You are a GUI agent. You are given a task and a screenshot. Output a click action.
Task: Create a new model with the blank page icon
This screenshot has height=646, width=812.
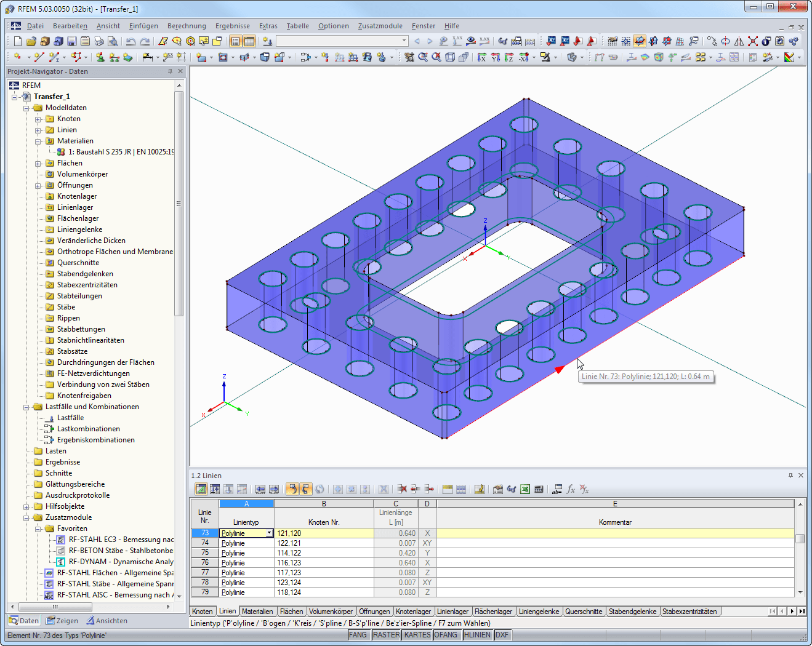point(18,41)
